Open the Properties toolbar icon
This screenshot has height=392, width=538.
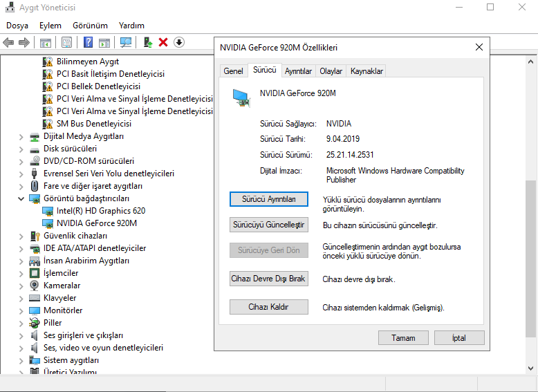coord(66,43)
